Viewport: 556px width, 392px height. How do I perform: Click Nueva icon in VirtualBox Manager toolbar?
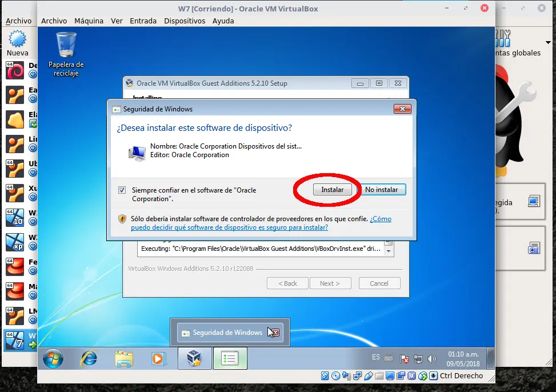tap(17, 39)
